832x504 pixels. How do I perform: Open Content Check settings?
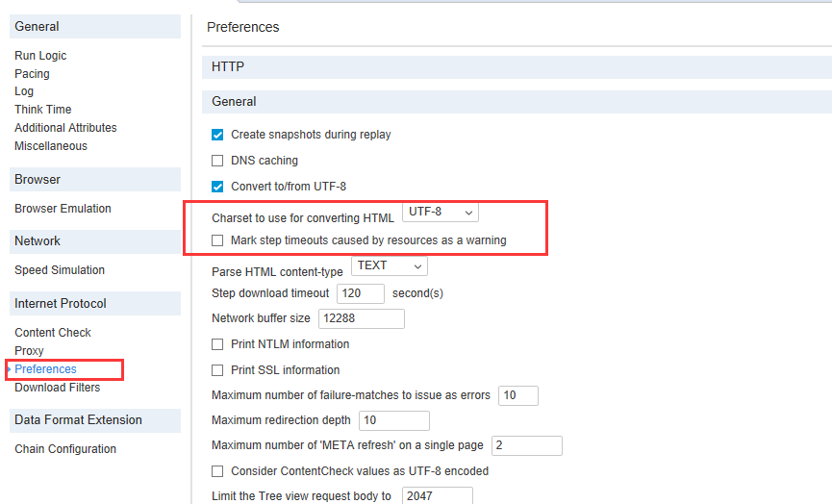(53, 333)
